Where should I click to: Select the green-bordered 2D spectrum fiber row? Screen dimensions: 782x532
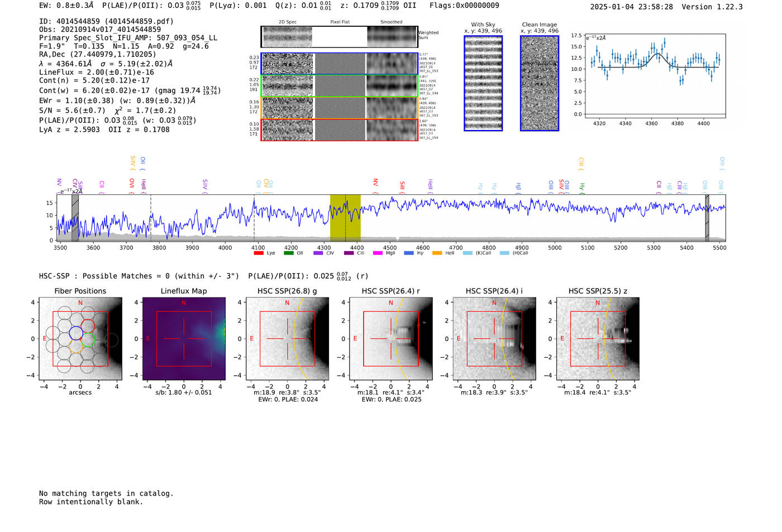340,86
